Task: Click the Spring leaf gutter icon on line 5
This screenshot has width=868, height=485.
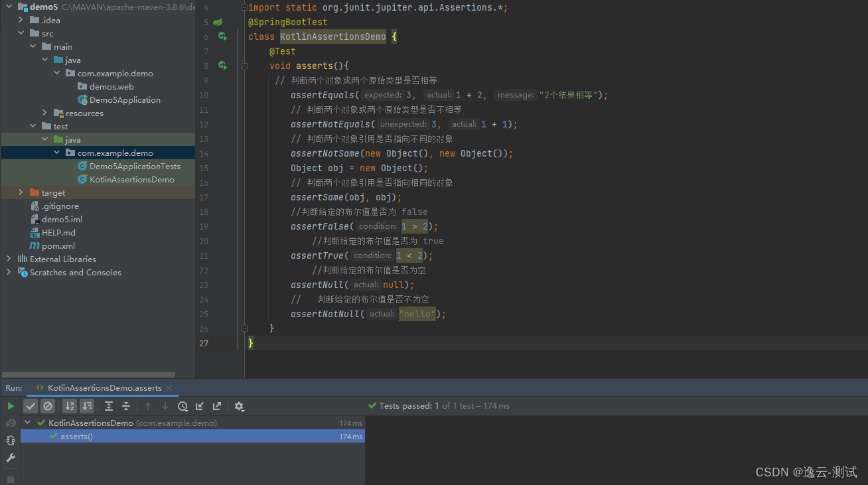Action: tap(218, 21)
